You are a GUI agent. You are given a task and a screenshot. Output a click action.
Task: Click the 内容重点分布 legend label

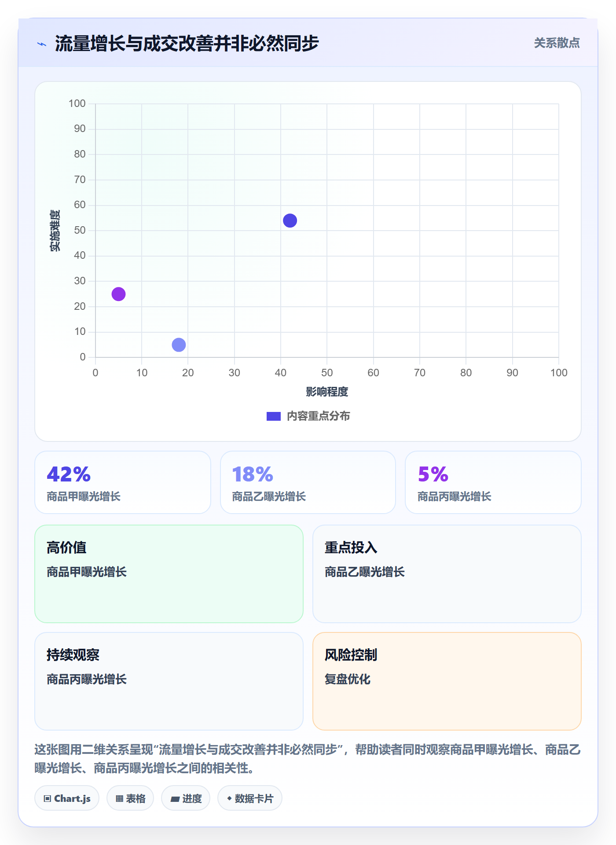(318, 416)
